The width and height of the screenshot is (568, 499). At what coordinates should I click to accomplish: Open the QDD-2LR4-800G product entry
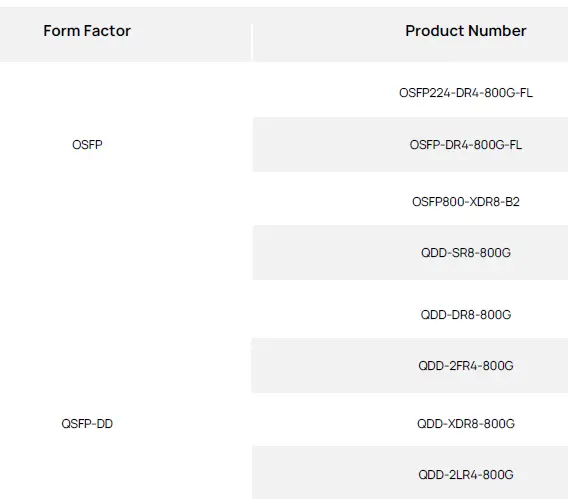tap(466, 474)
